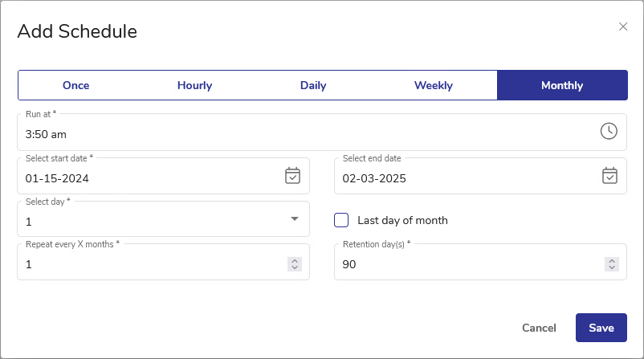
Task: Cancel adding the schedule
Action: (539, 328)
